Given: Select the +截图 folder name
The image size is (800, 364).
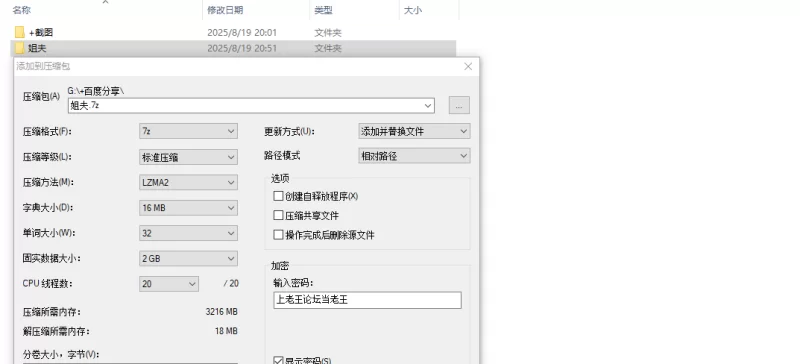Looking at the screenshot, I should coord(41,33).
